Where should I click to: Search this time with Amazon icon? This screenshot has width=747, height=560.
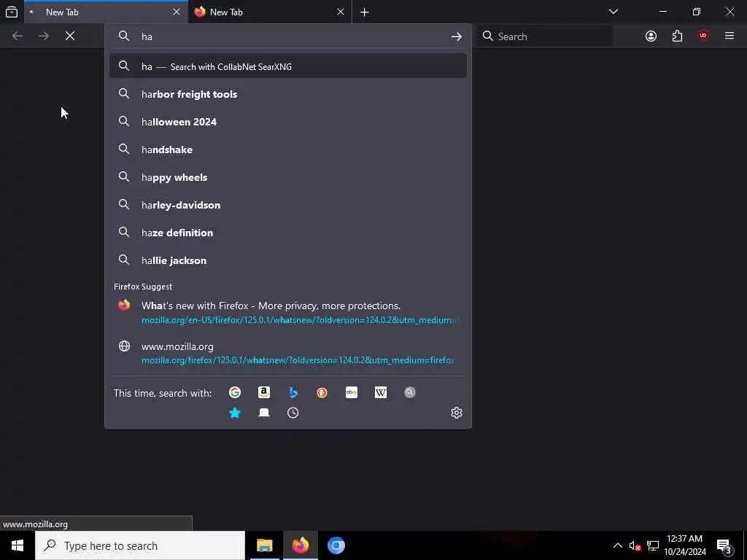click(264, 392)
